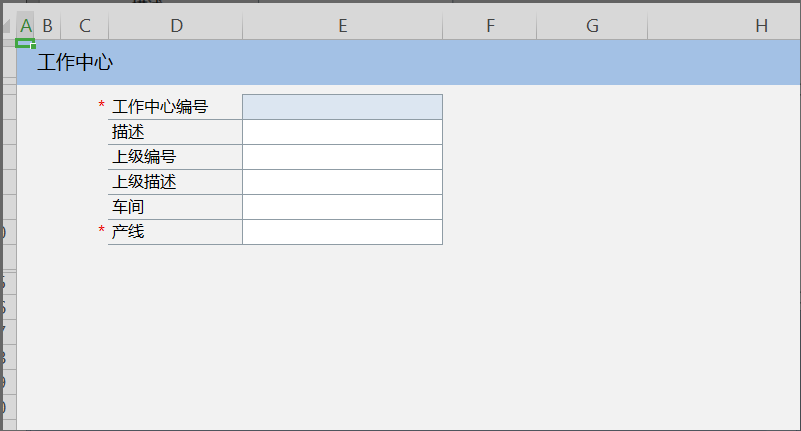Select the 工作中心编号 label cell

pos(175,107)
